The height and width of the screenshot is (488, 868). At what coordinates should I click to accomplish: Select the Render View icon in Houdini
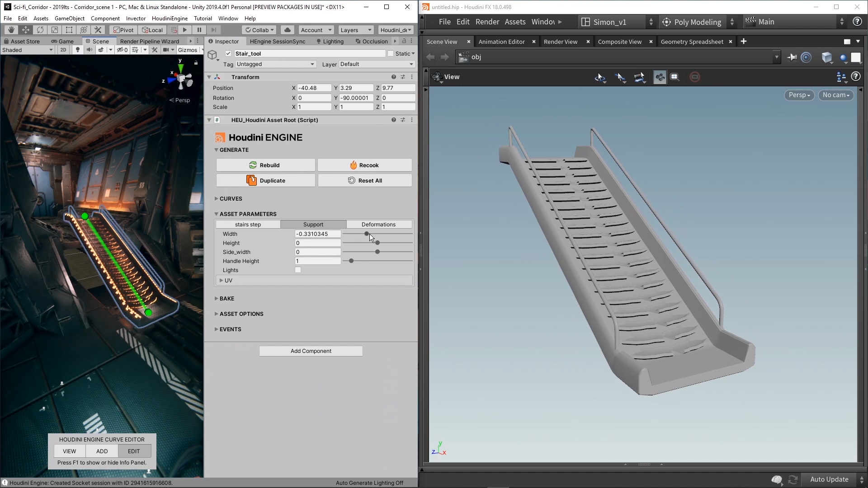point(560,41)
